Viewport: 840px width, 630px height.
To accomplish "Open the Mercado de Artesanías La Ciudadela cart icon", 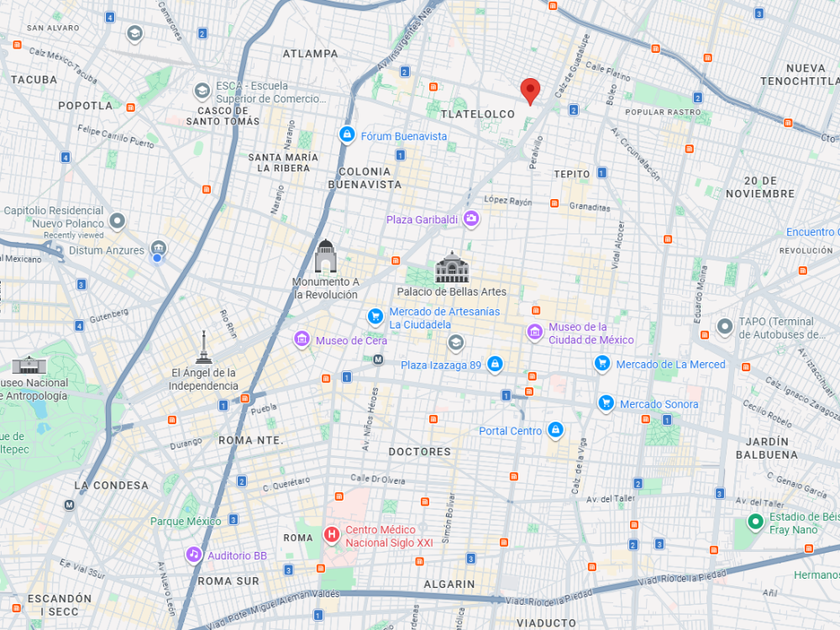I will 376,317.
